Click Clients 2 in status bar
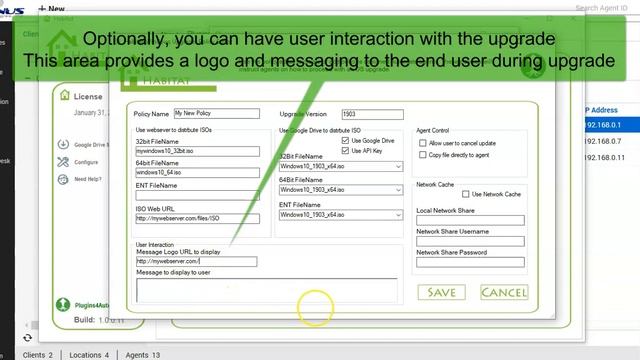Viewport: 640px width, 360px height. click(x=38, y=355)
